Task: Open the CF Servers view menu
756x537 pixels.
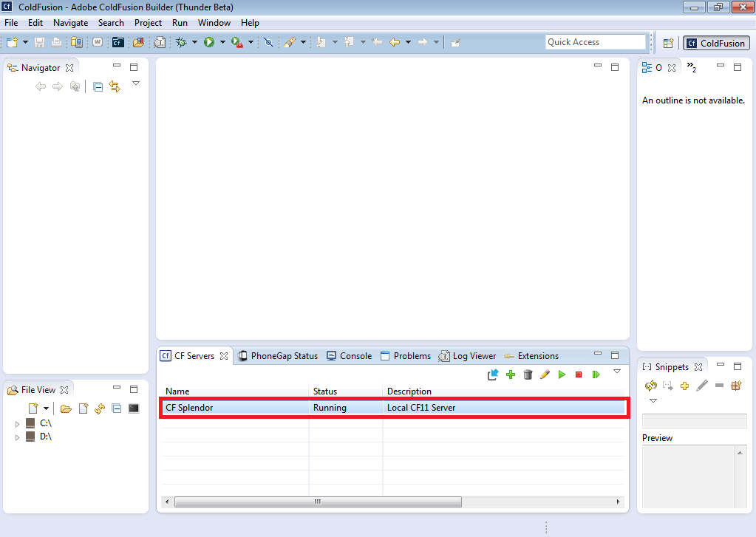Action: pos(616,372)
